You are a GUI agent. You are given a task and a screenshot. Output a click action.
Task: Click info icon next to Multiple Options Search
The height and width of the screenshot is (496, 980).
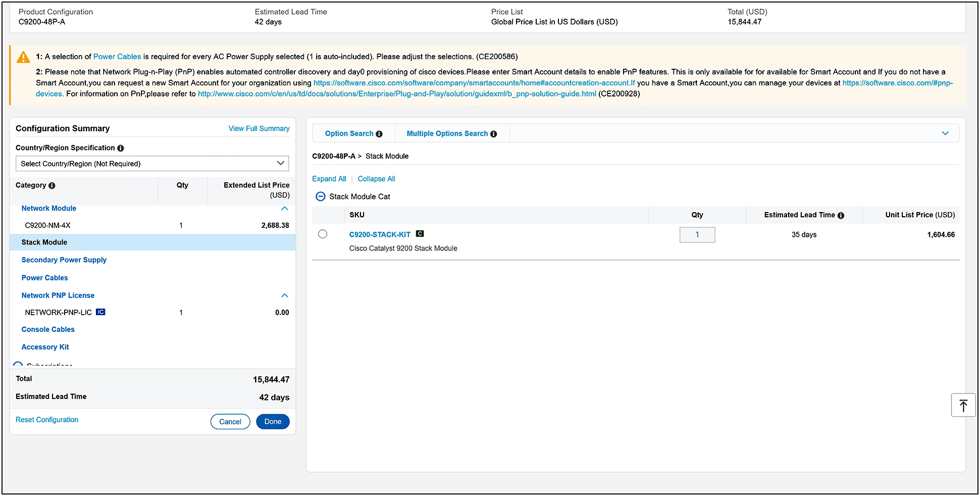coord(494,134)
